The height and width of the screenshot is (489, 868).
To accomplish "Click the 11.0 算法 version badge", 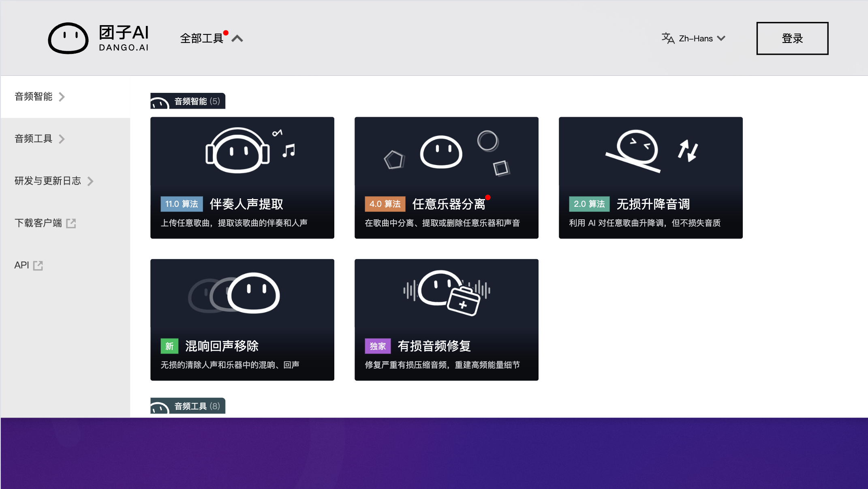I will [181, 204].
